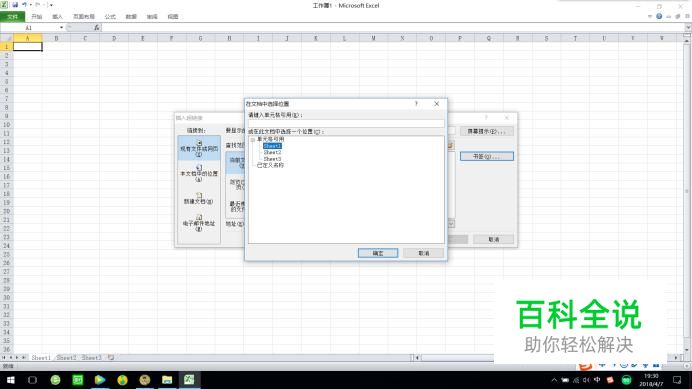Show hidden system tray icons chevron

tap(554, 380)
